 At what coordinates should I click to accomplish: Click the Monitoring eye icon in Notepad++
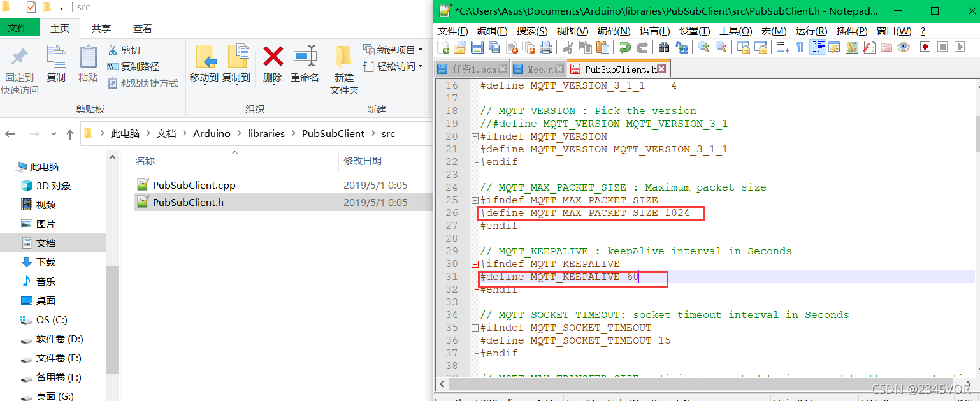coord(904,47)
